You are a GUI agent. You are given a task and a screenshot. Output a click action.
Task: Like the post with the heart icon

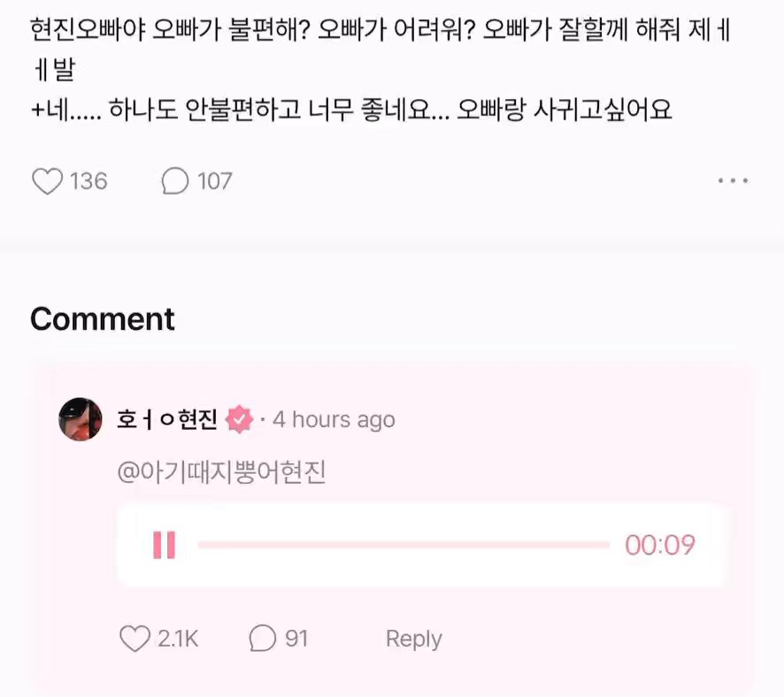click(x=48, y=180)
